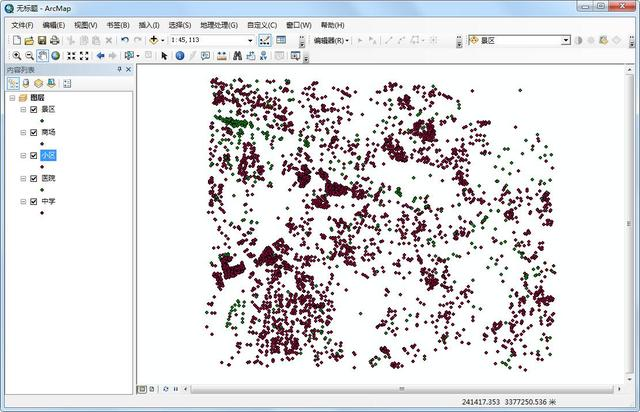Pick the Select Elements arrow tool
Screen dimensions: 640x412
point(164,56)
